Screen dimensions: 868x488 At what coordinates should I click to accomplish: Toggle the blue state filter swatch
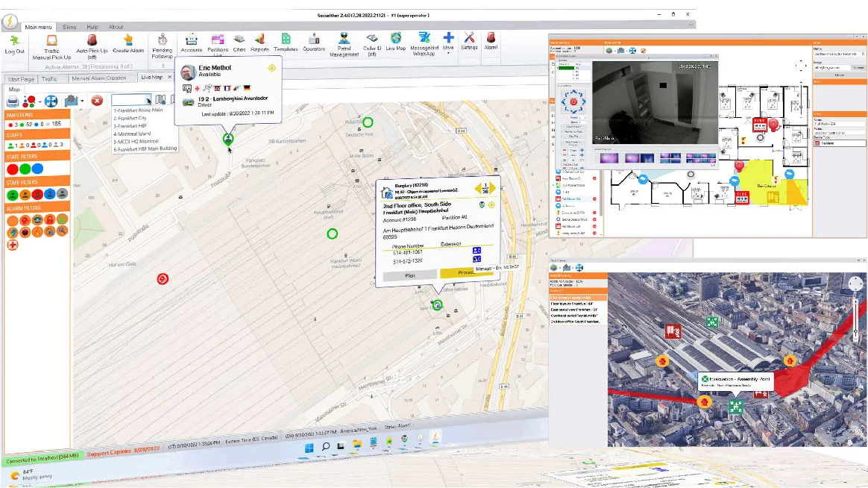click(x=37, y=169)
